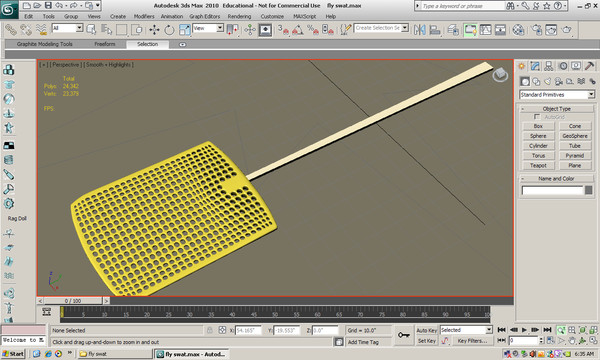Click the Bind to Space Warp icon
Image resolution: width=600 pixels, height=360 pixels.
pos(41,29)
